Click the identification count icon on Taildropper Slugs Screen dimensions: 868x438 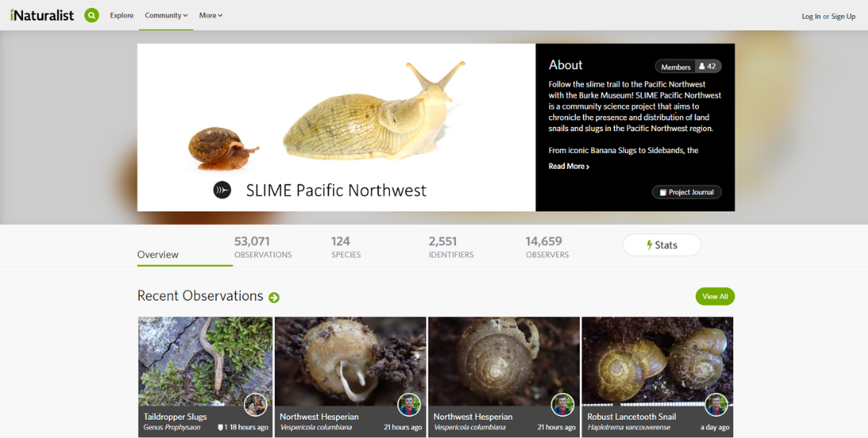click(223, 428)
